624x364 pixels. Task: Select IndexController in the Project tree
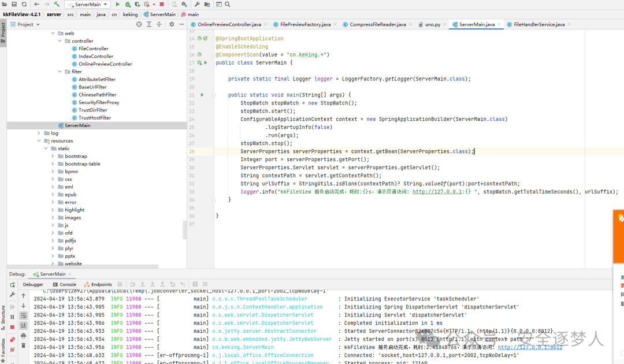coord(96,57)
